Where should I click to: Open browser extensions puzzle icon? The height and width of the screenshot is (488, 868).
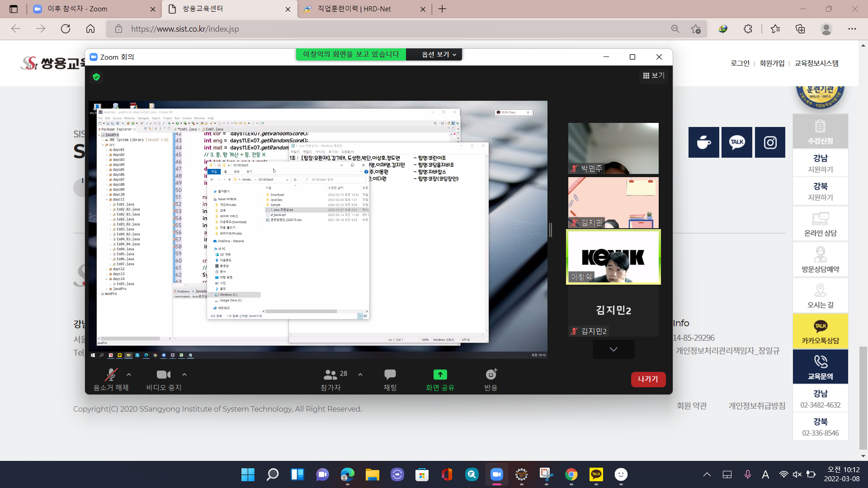tap(748, 29)
